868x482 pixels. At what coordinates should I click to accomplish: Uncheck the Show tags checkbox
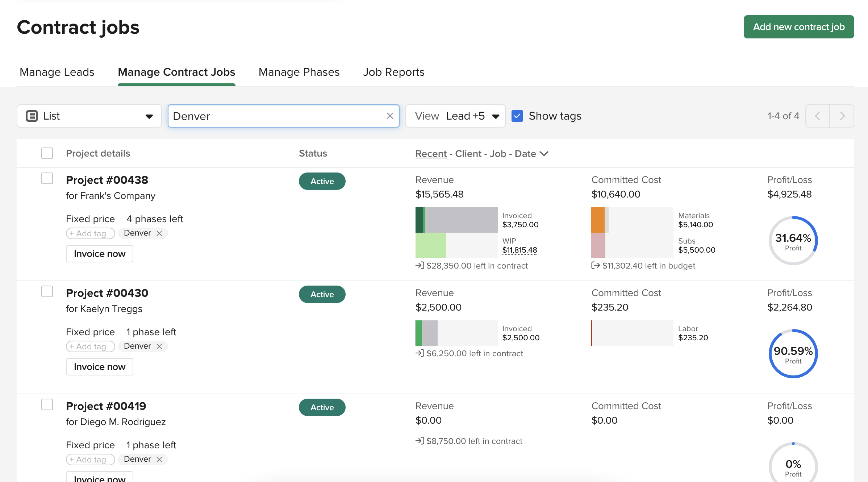tap(517, 116)
